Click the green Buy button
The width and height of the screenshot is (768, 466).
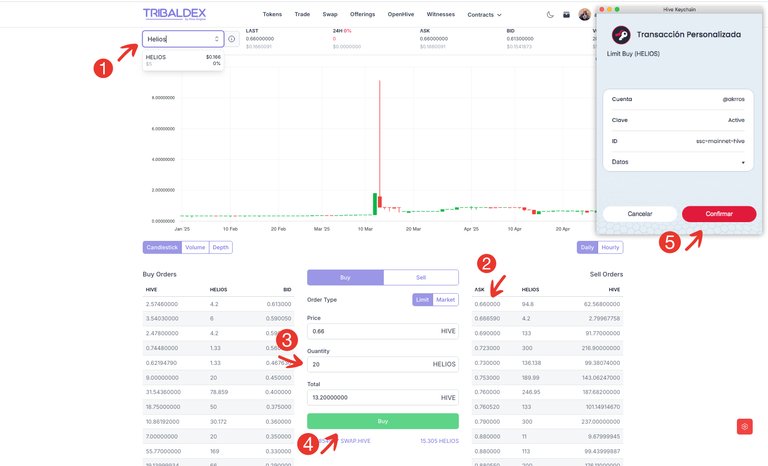coord(383,421)
